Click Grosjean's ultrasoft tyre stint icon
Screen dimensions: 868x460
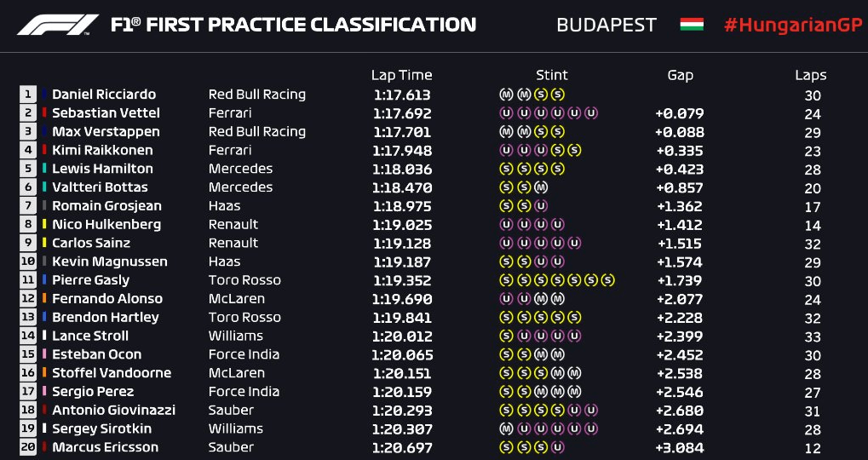pyautogui.click(x=541, y=206)
